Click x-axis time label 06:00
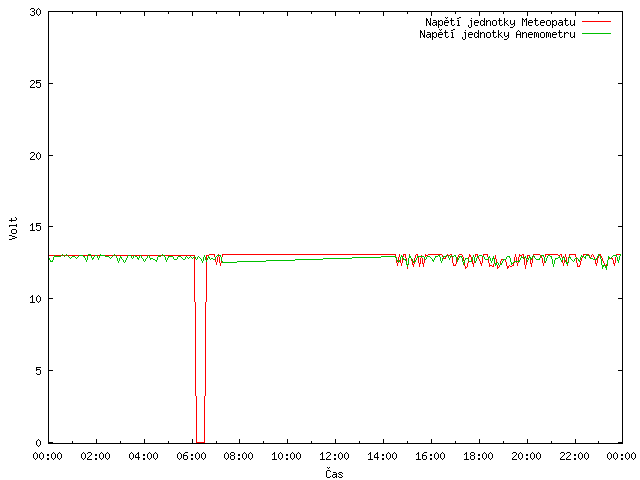 point(191,456)
